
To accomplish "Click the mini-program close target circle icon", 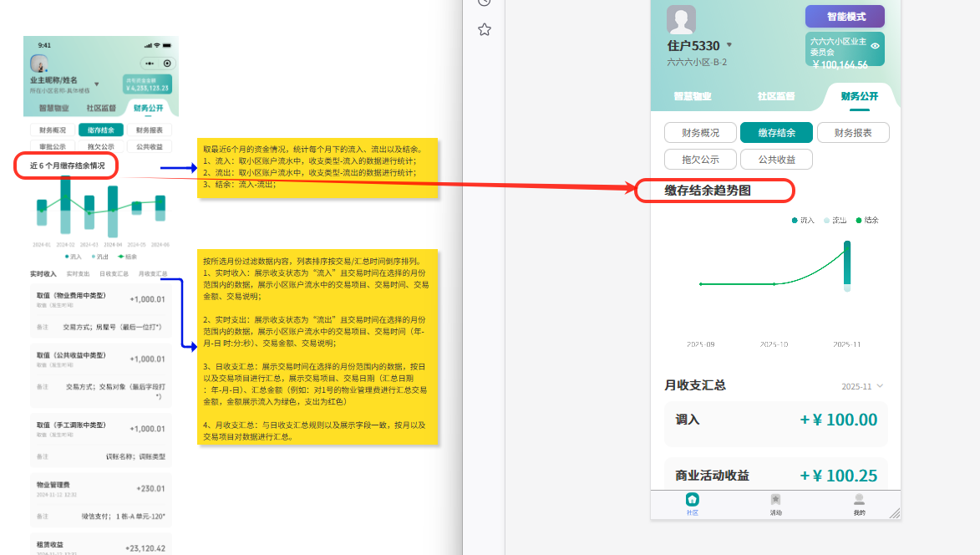I will coord(168,62).
